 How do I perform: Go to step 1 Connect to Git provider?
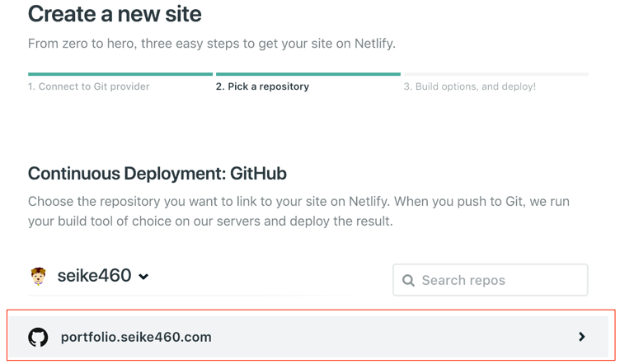(88, 86)
